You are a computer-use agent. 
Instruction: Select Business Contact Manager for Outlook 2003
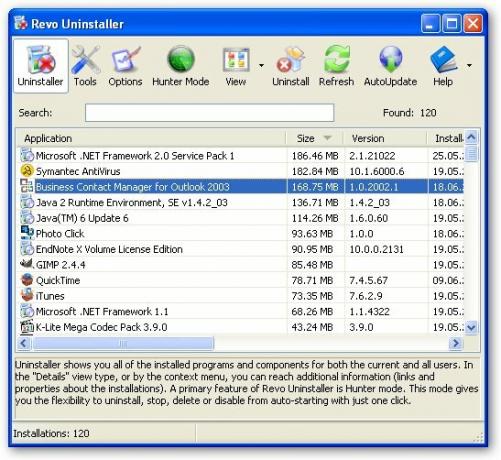click(241, 187)
